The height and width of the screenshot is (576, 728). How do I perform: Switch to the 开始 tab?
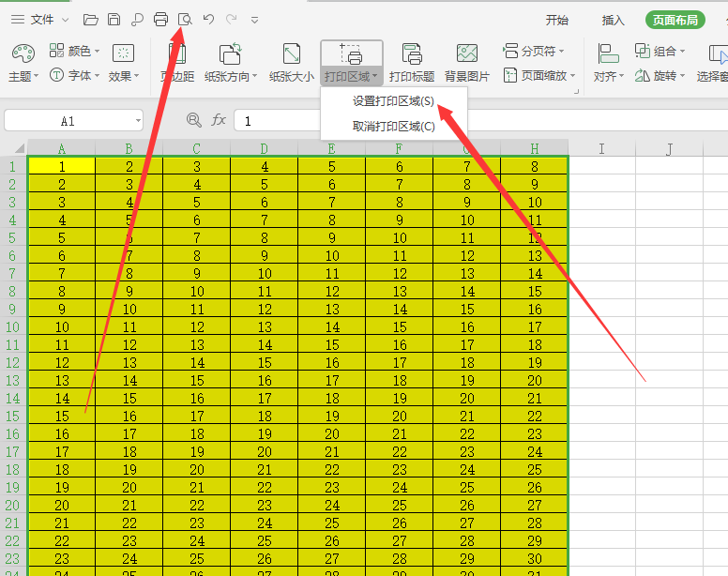coord(556,20)
